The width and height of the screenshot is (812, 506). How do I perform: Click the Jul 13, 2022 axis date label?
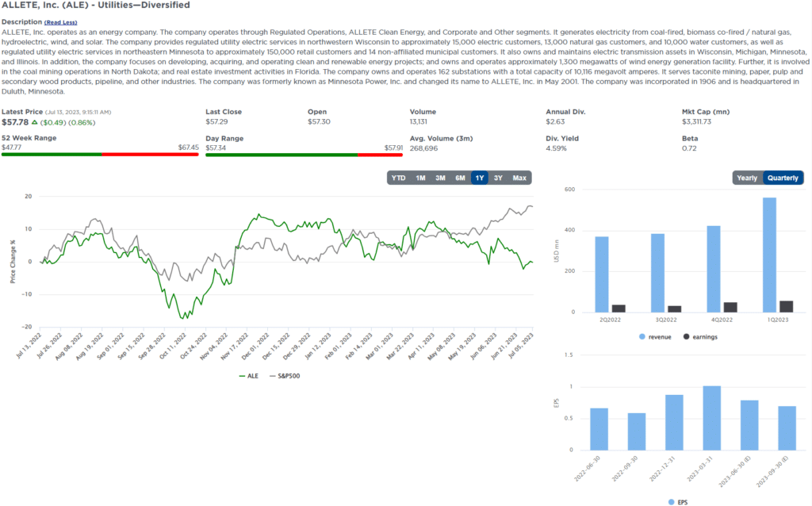click(x=29, y=346)
